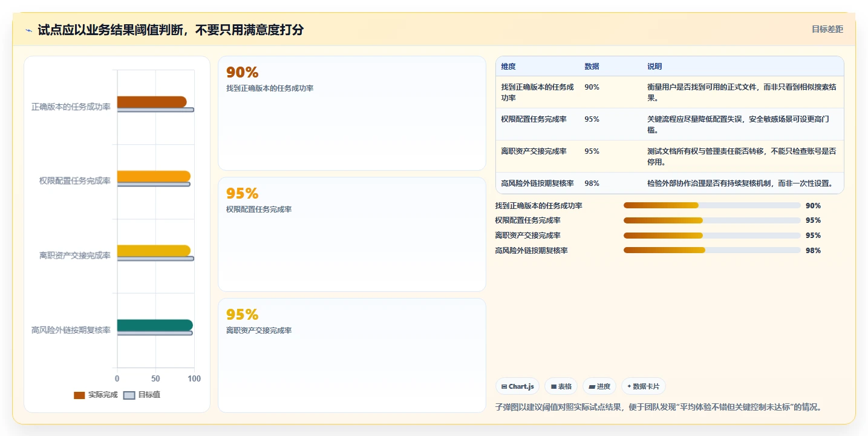Click the x-axis tick label 50
Screen dimensions: 868x436
(155, 378)
